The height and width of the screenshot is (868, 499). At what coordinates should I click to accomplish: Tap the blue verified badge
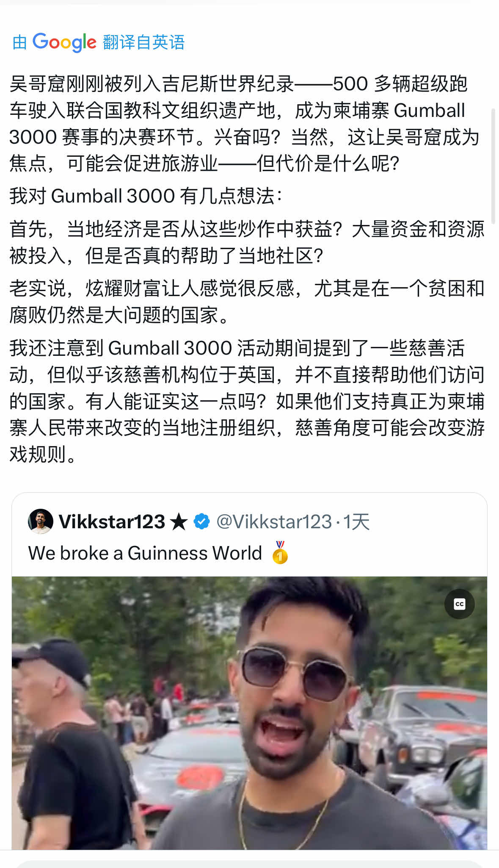[201, 521]
